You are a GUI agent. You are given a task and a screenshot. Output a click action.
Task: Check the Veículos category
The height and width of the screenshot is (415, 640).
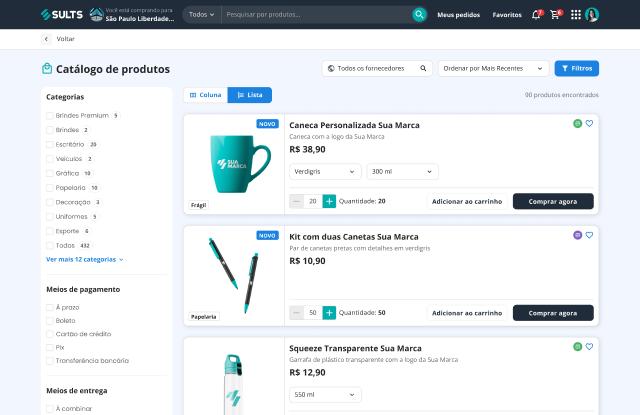pos(50,159)
